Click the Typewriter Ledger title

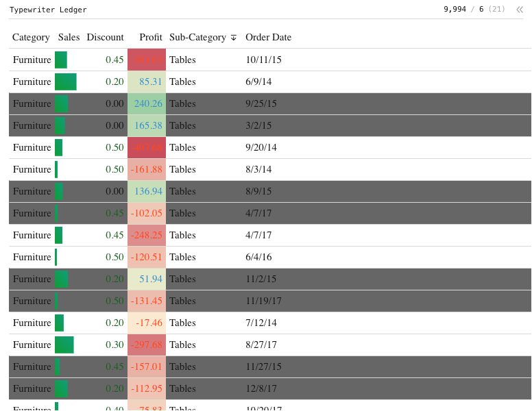pos(48,10)
